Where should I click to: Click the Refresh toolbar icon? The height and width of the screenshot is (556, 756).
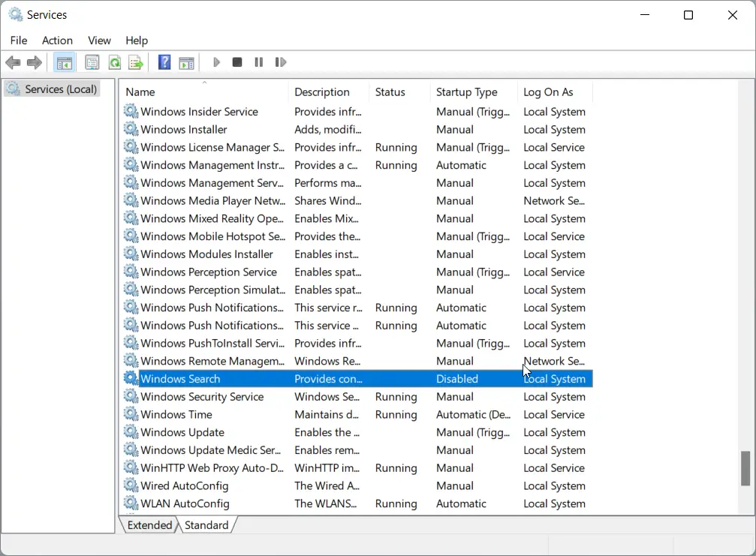click(x=115, y=62)
